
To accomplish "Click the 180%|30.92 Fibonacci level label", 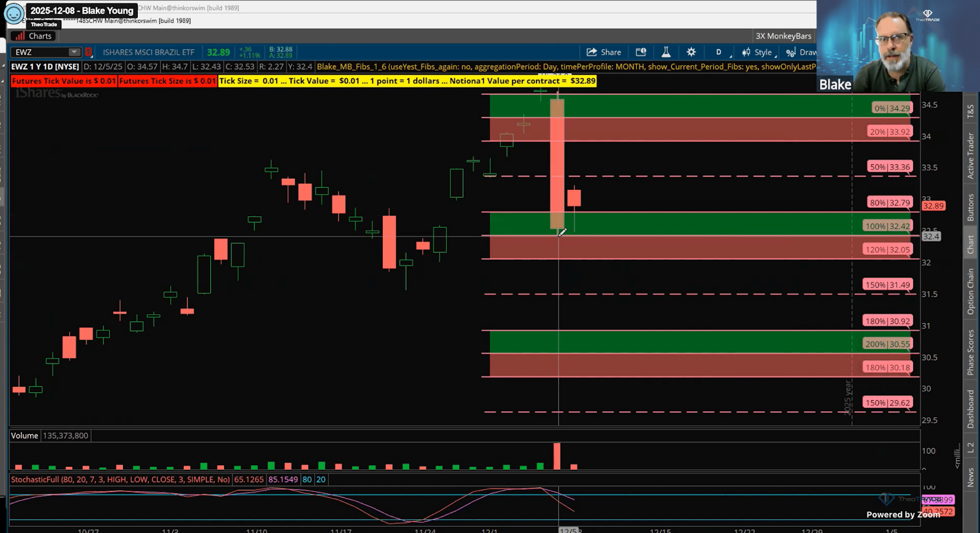I will tap(888, 321).
